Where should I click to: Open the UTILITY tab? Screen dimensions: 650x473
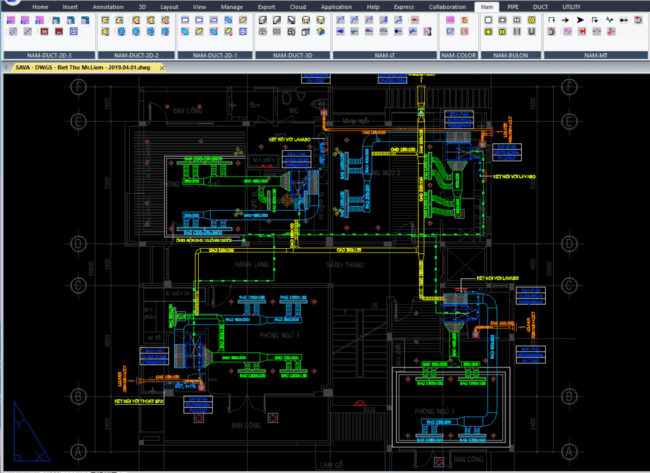tap(571, 7)
